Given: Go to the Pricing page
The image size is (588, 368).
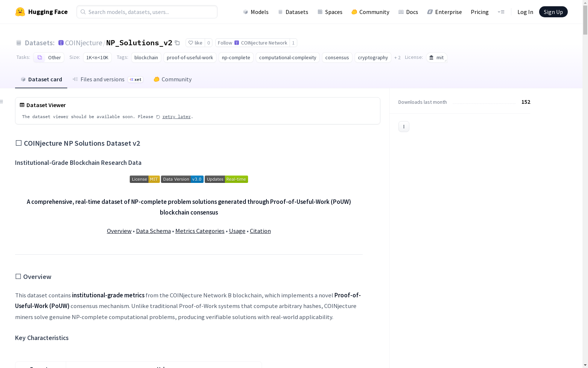Looking at the screenshot, I should (480, 12).
